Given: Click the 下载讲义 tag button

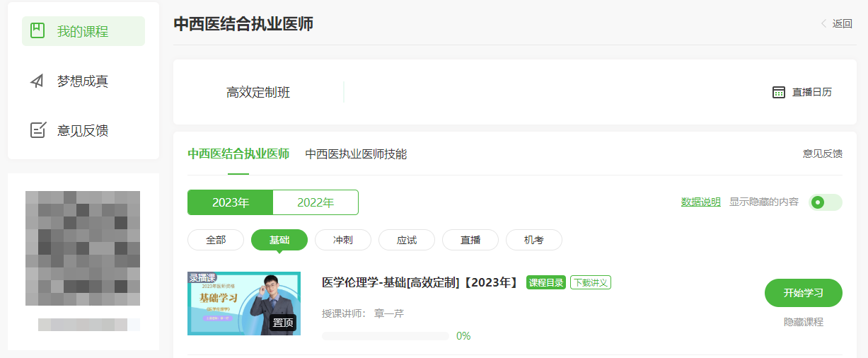Looking at the screenshot, I should [591, 282].
